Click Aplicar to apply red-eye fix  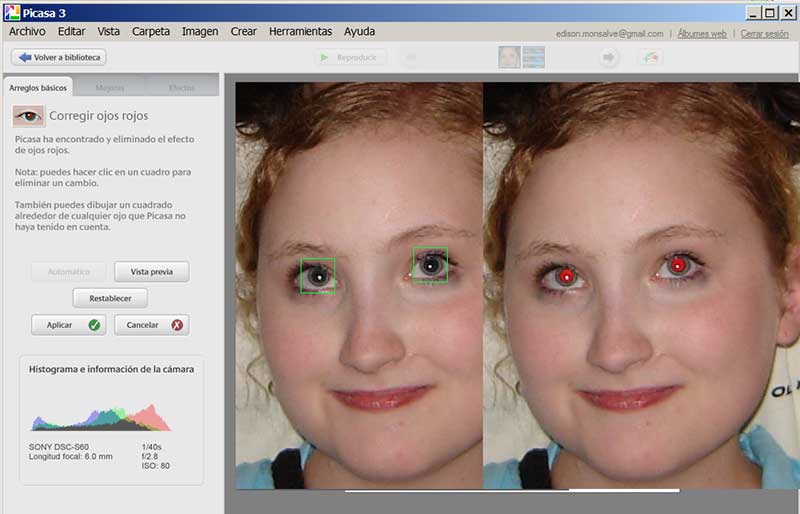[x=67, y=325]
